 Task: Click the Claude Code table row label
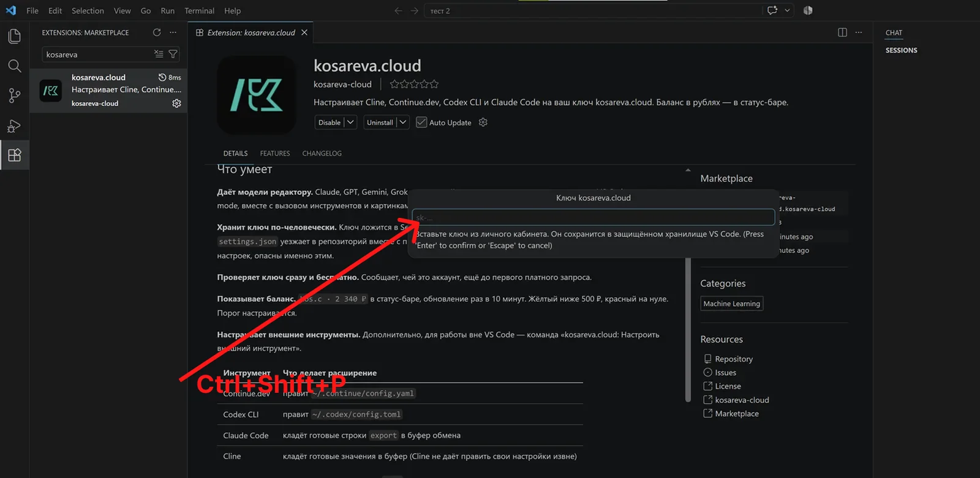246,435
